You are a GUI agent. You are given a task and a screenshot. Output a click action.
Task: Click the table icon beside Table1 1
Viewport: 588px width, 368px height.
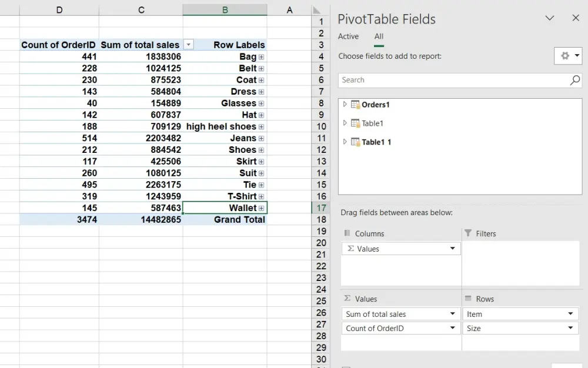355,142
